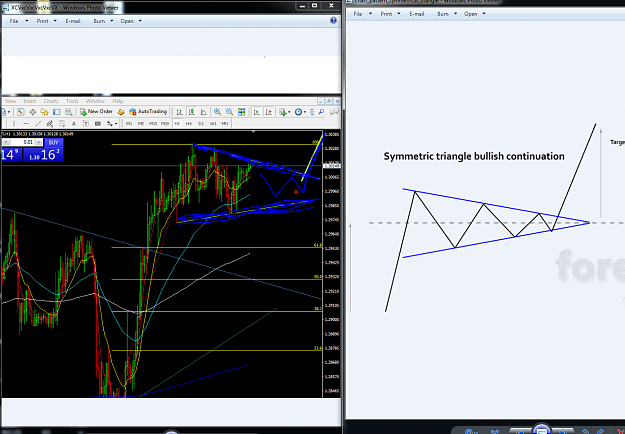
Task: Open the Data Window crosshair icon
Action: click(33, 112)
